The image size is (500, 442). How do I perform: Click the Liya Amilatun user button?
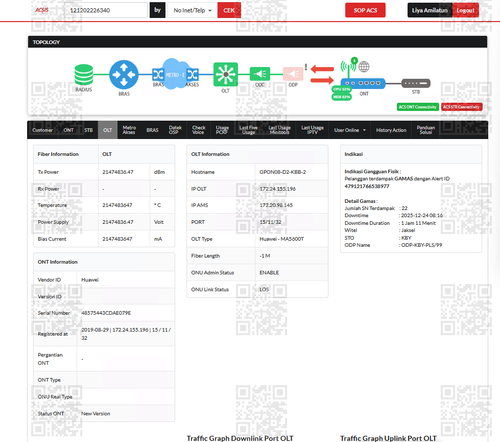pyautogui.click(x=430, y=10)
